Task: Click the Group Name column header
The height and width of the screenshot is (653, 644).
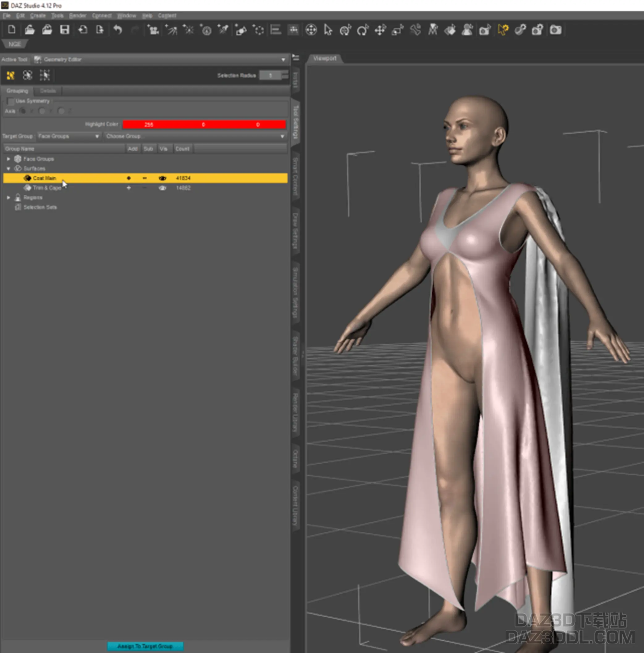Action: [64, 149]
